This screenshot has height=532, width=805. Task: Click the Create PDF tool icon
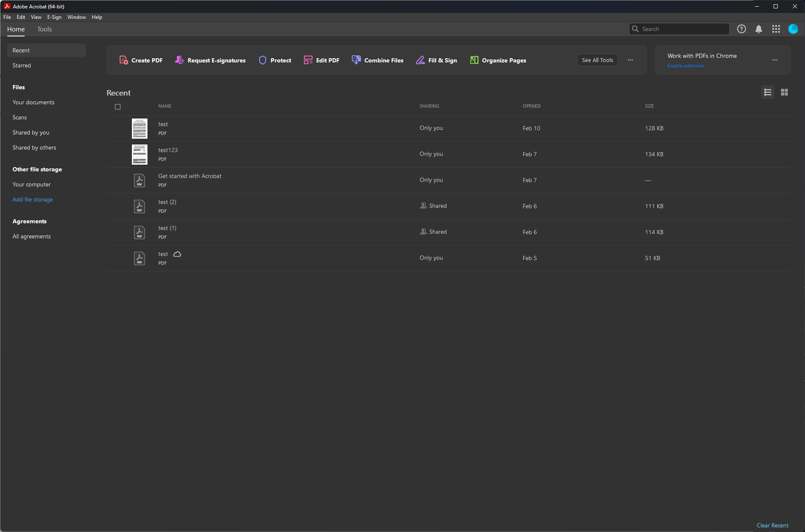click(x=124, y=60)
